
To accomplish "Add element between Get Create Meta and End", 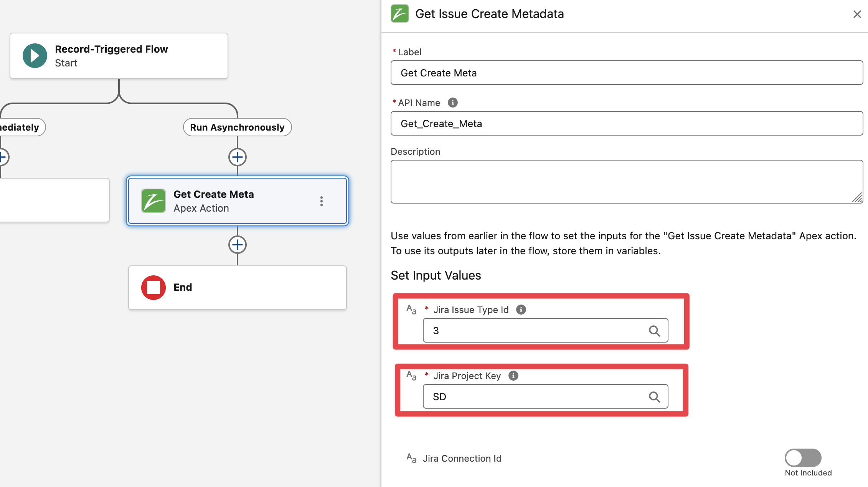I will click(x=238, y=245).
